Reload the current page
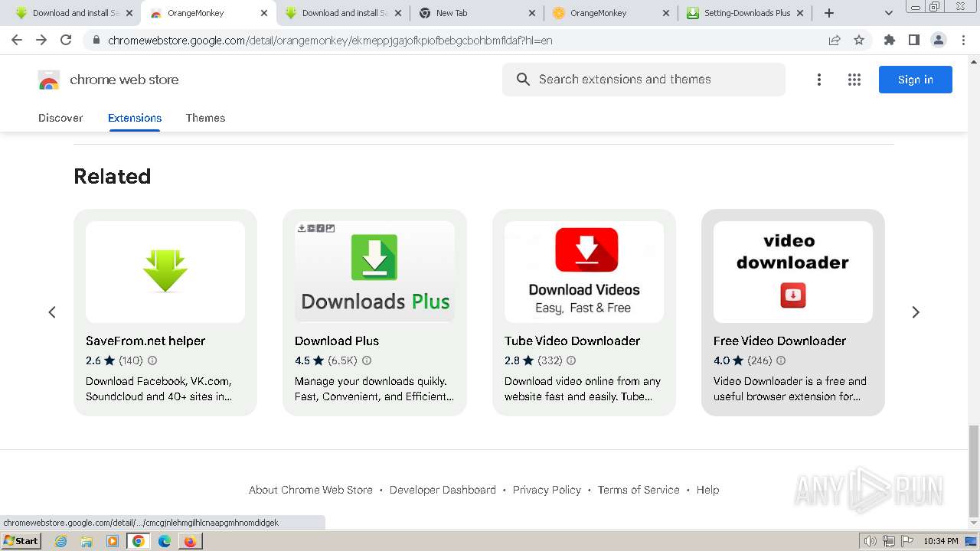 coord(66,40)
